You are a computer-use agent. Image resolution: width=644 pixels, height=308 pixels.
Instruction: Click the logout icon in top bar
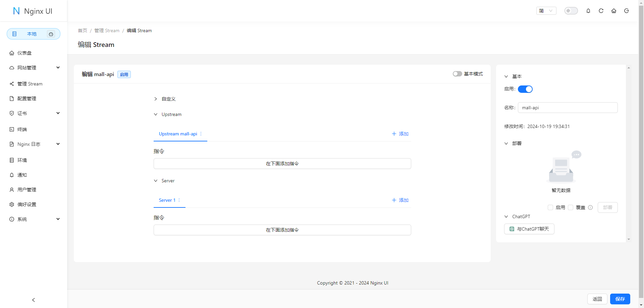[x=627, y=11]
